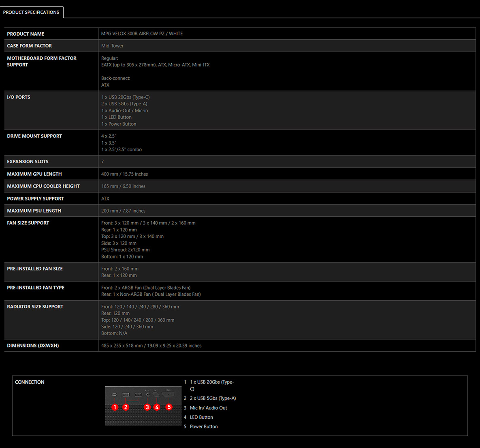Click 'Bottom: 1 x 120 mm' fan line
The width and height of the screenshot is (480, 448).
click(x=122, y=257)
